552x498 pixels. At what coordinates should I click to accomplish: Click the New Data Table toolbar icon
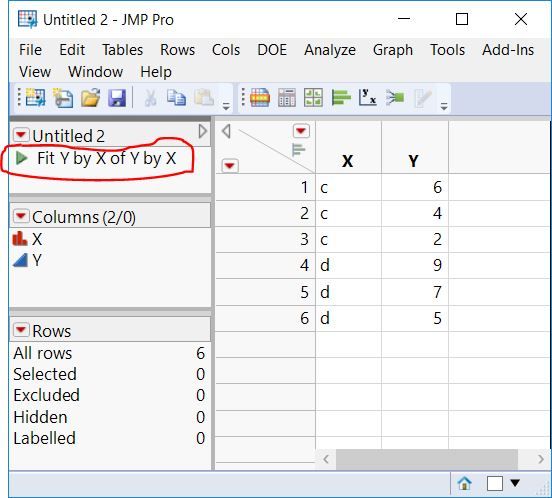tap(35, 97)
